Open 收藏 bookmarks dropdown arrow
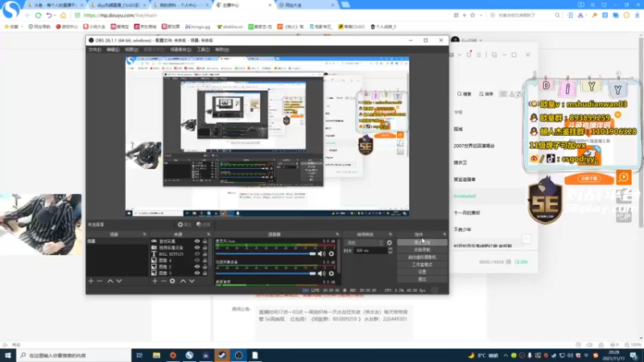The image size is (644, 362). coord(21,27)
